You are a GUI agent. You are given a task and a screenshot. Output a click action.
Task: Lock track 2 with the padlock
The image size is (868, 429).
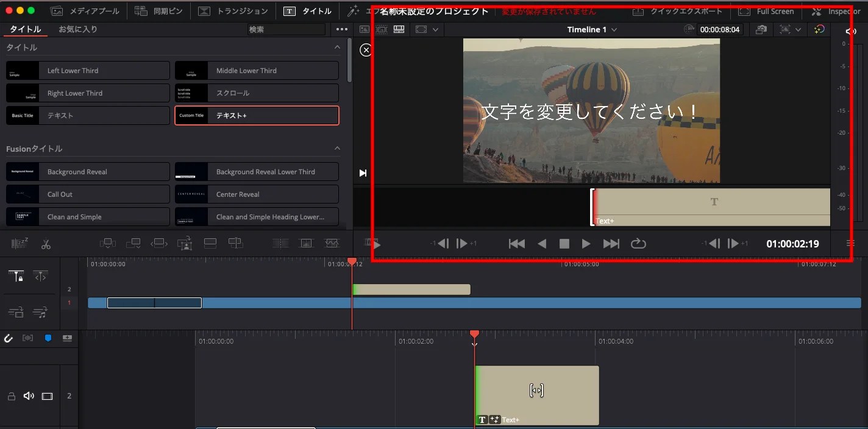11,396
